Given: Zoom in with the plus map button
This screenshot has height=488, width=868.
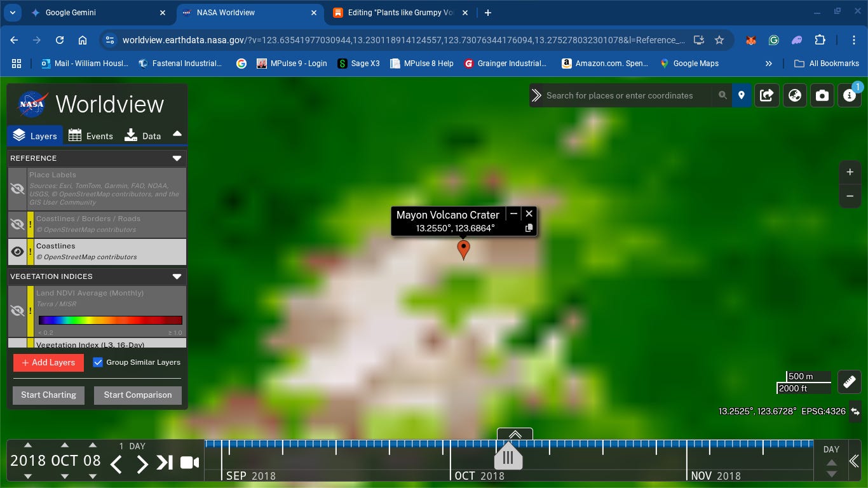Looking at the screenshot, I should tap(850, 172).
